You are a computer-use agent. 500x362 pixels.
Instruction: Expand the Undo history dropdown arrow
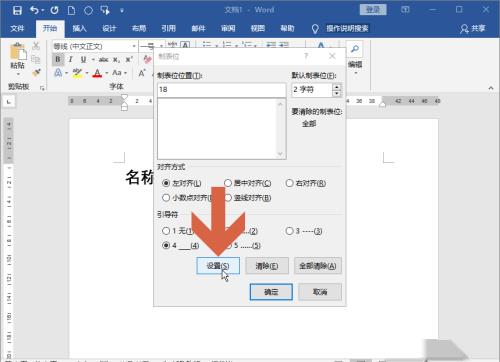(x=43, y=10)
